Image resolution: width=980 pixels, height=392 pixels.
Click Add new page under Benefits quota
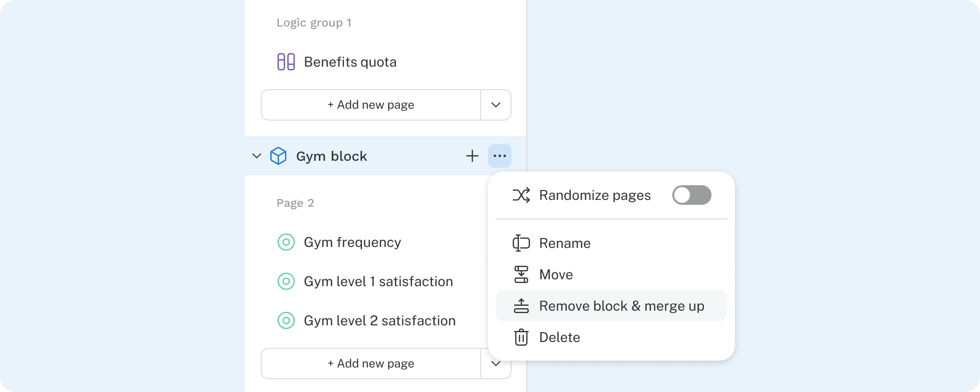click(370, 105)
